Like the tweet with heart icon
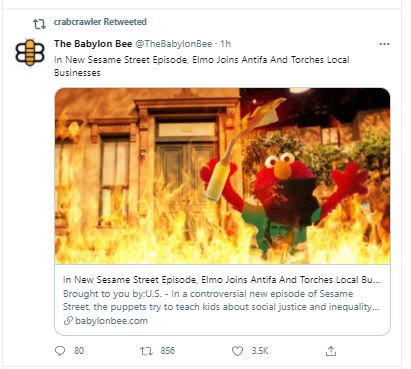411x369 pixels. click(237, 351)
